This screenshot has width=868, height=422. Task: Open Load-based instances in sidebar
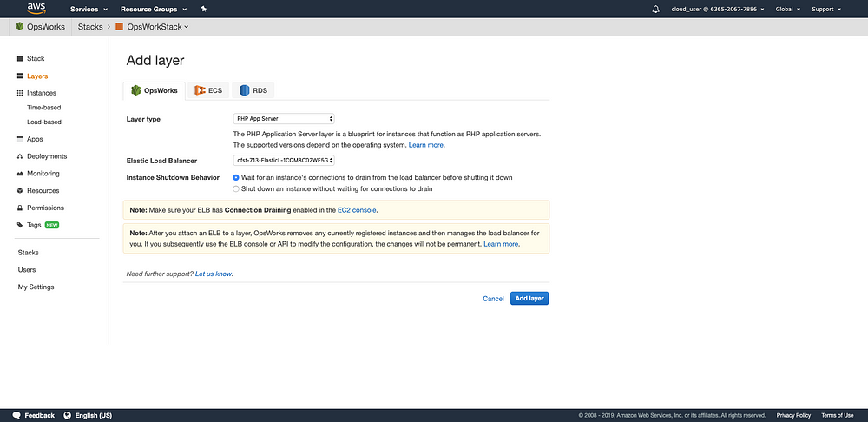(43, 122)
